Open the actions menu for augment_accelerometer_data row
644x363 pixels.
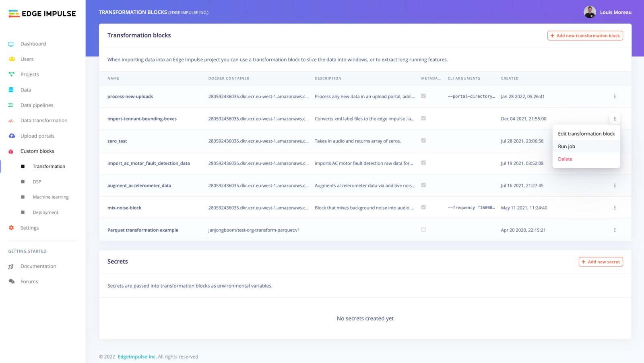coord(615,186)
